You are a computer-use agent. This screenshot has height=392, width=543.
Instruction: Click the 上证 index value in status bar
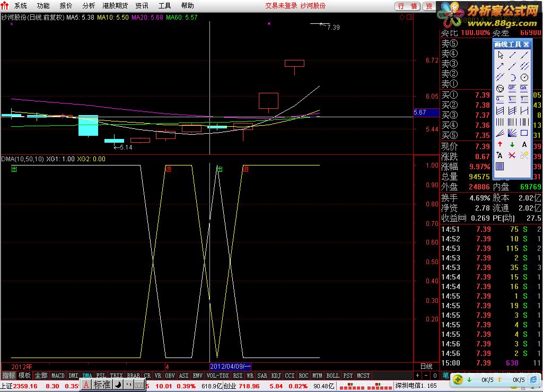[x=25, y=386]
